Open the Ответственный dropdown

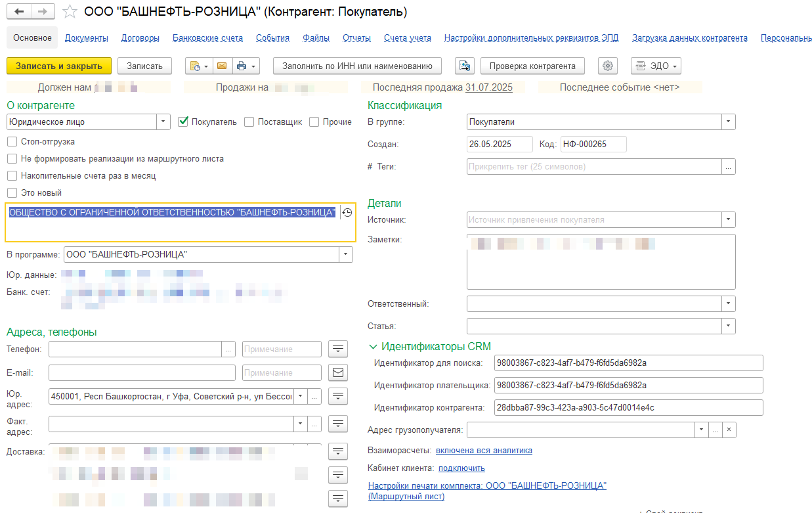click(729, 303)
